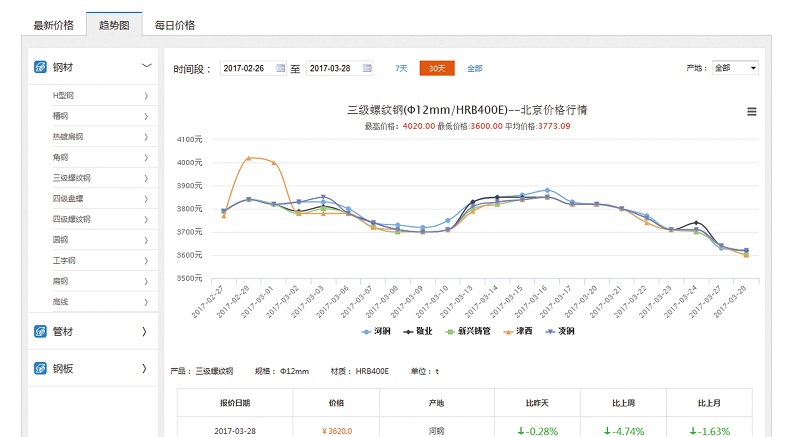Screen dimensions: 800x437
Task: Select the 全部 time range link
Action: pos(474,68)
